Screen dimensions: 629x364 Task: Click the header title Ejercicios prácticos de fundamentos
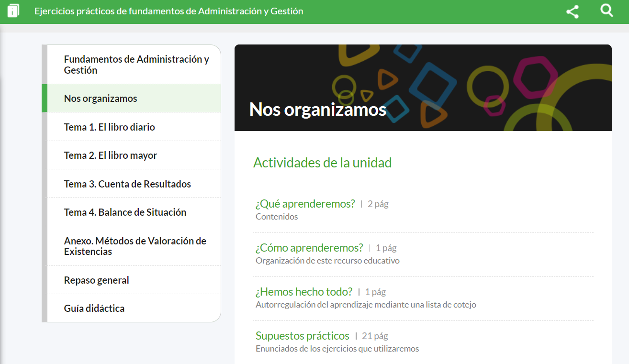tap(169, 11)
